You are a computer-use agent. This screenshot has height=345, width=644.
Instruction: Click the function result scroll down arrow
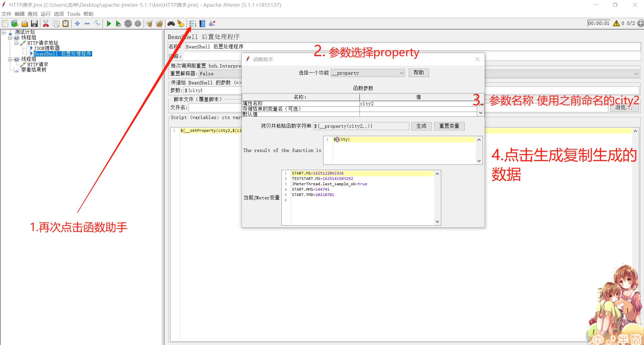click(479, 161)
